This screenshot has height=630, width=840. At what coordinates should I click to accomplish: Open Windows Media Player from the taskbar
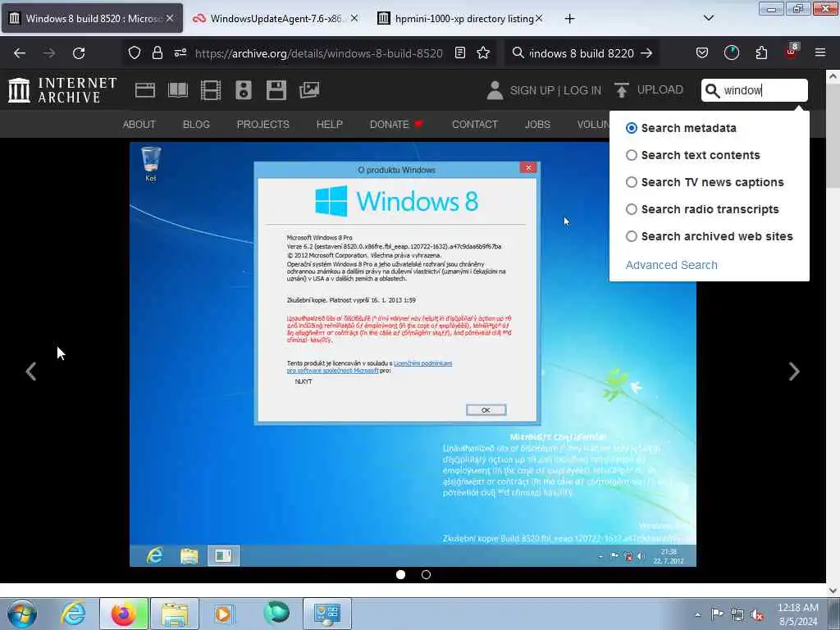pos(223,614)
